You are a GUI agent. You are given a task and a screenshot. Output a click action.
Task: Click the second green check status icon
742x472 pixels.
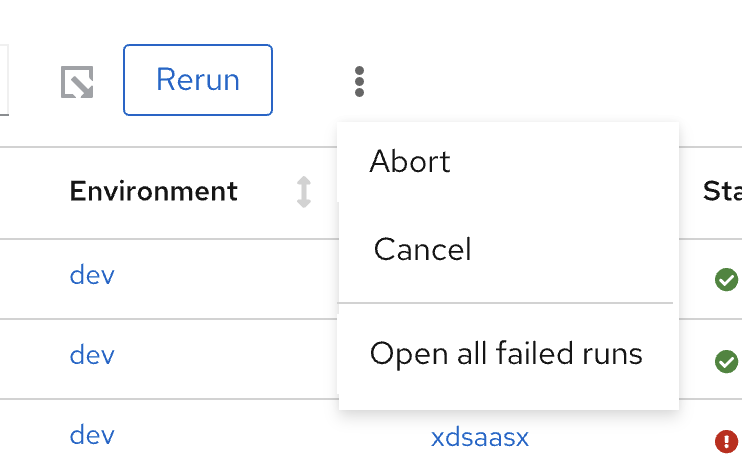[726, 361]
